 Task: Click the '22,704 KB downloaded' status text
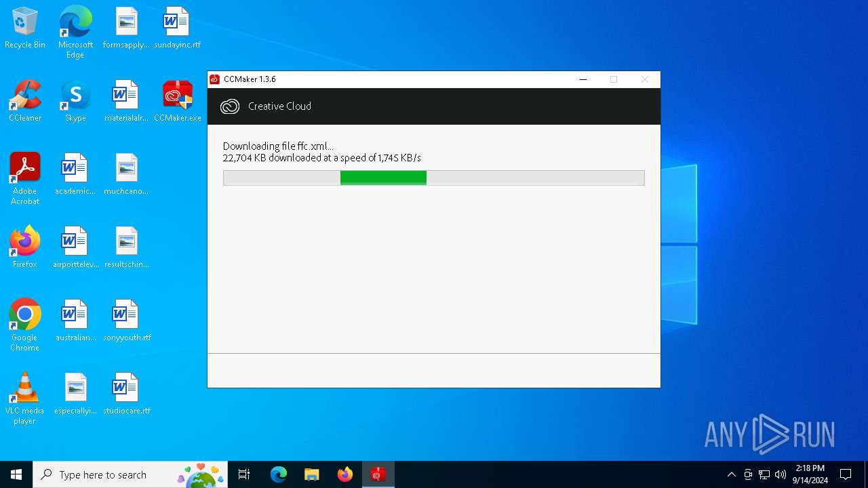tap(322, 158)
